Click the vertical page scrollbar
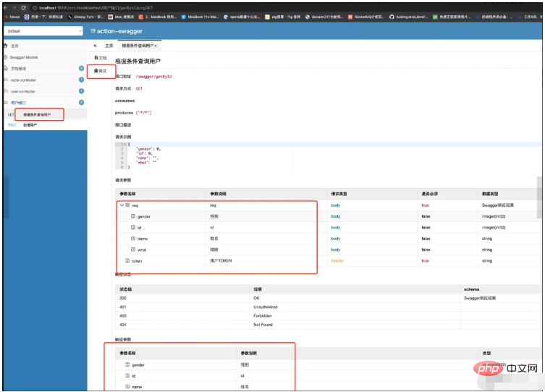Image resolution: width=545 pixels, height=392 pixels. tap(539, 197)
